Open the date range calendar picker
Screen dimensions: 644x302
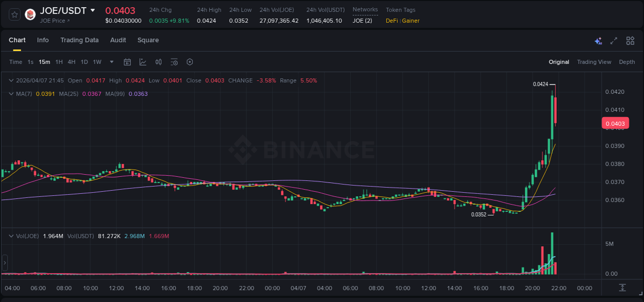pyautogui.click(x=127, y=62)
